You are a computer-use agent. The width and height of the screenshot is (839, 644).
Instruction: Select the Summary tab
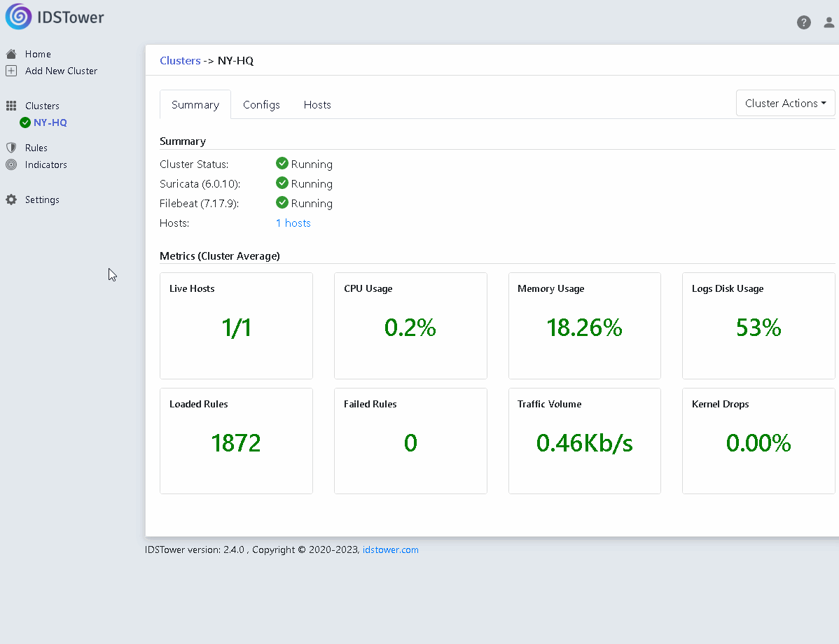195,105
